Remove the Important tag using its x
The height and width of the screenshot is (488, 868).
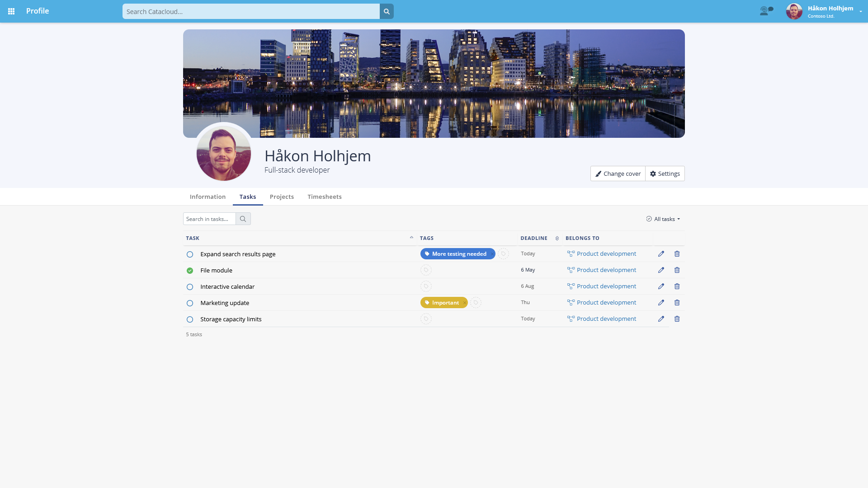point(464,303)
